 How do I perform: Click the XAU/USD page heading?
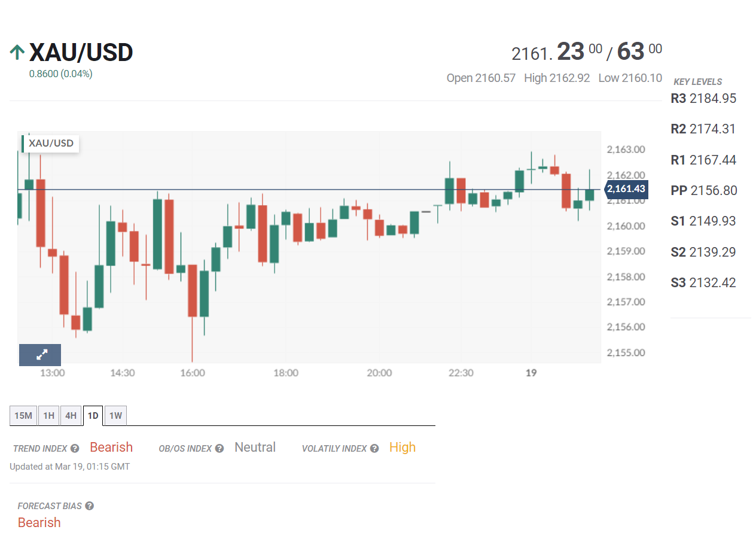click(x=81, y=53)
